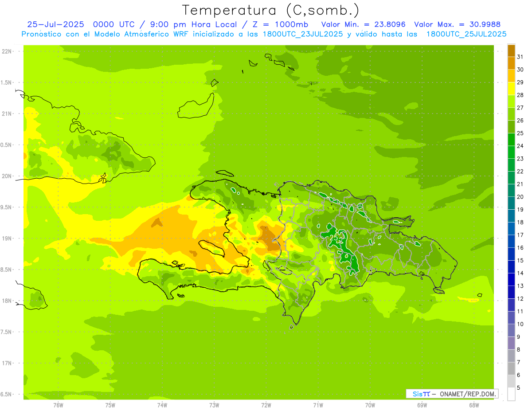Click the legend value "12"
The width and height of the screenshot is (532, 411).
(x=520, y=298)
